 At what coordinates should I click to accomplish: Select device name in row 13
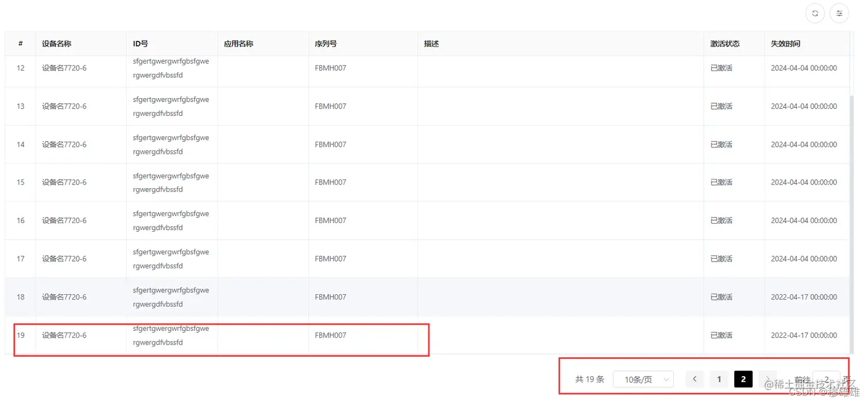click(x=64, y=106)
